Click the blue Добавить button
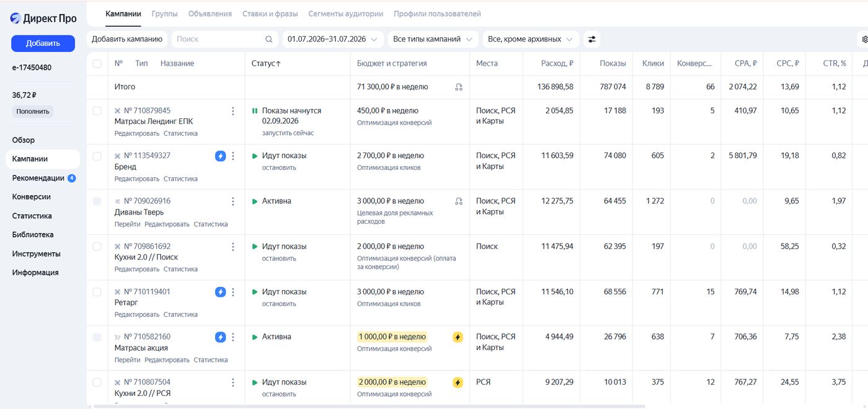The width and height of the screenshot is (868, 409). coord(43,43)
